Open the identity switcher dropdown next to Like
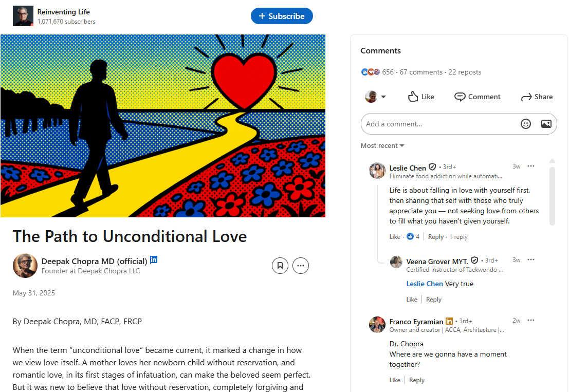The height and width of the screenshot is (392, 569). 376,97
